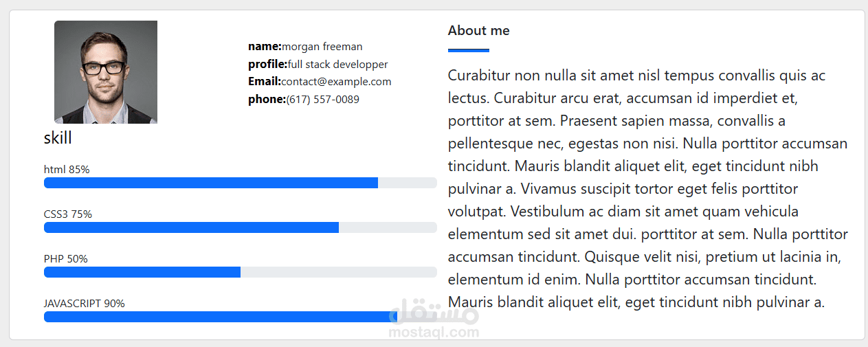868x347 pixels.
Task: Click the bold name: label
Action: (265, 47)
